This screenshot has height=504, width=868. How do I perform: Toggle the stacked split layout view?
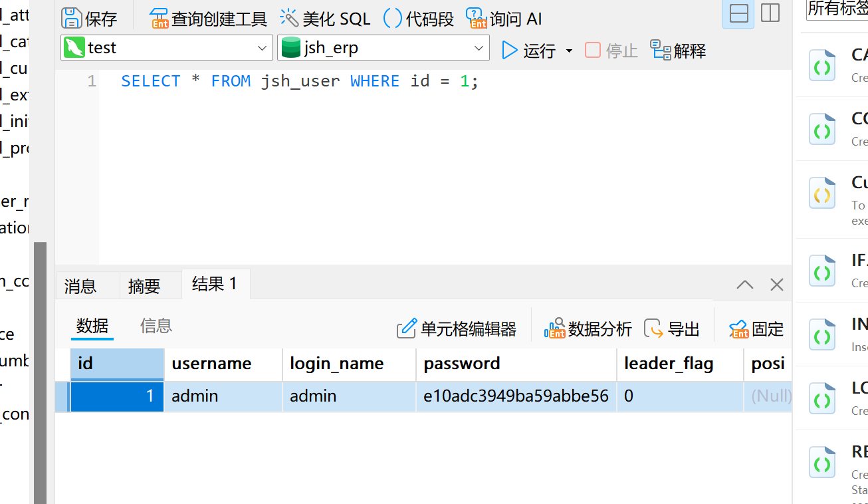[738, 13]
